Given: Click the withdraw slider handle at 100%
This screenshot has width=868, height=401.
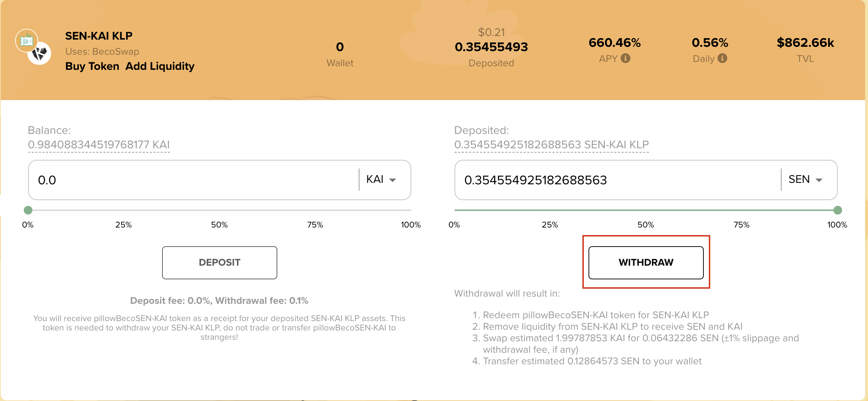Looking at the screenshot, I should (x=837, y=210).
